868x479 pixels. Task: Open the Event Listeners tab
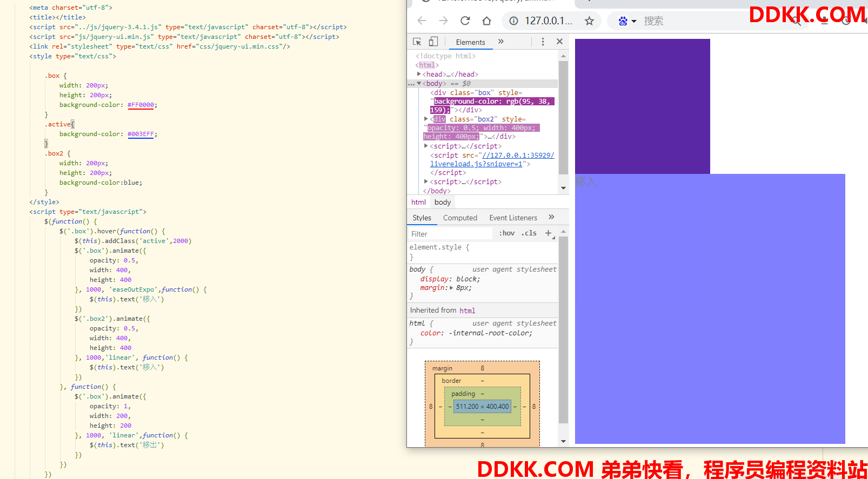tap(513, 218)
